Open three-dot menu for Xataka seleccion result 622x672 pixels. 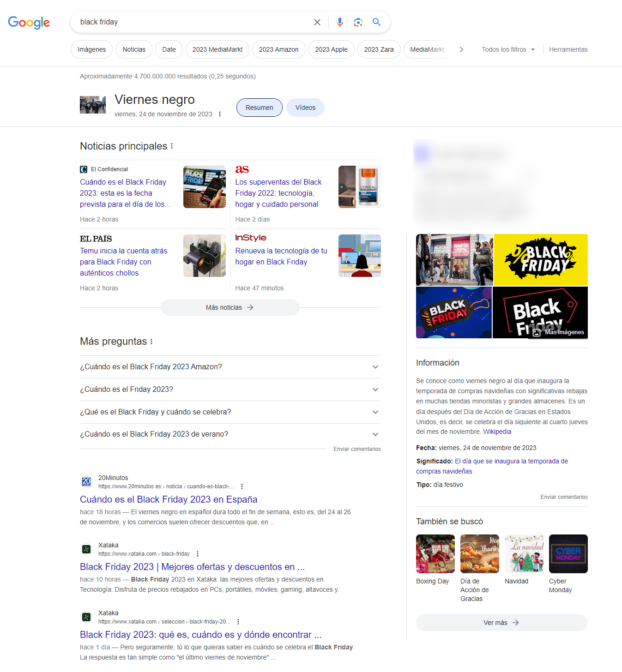238,622
